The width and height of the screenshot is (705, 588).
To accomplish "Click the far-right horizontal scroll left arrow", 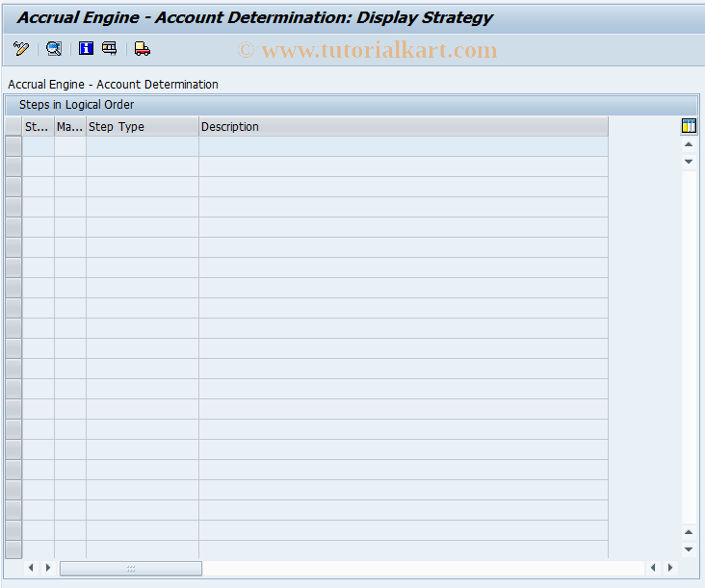I will [653, 568].
